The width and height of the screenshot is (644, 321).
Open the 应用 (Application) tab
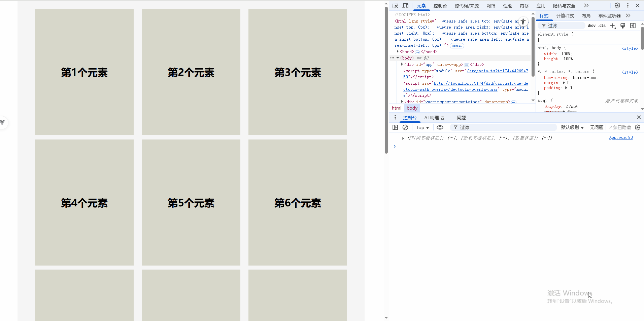click(541, 6)
